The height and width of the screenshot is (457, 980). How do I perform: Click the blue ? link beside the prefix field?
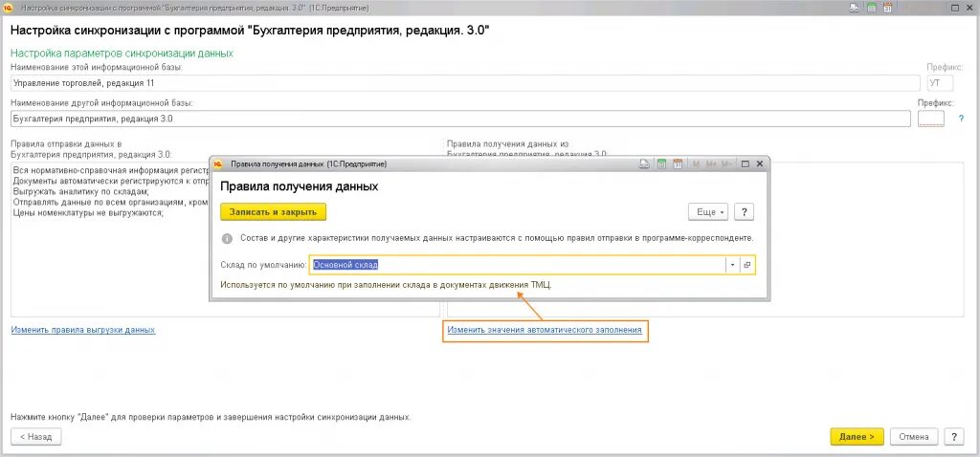(961, 119)
